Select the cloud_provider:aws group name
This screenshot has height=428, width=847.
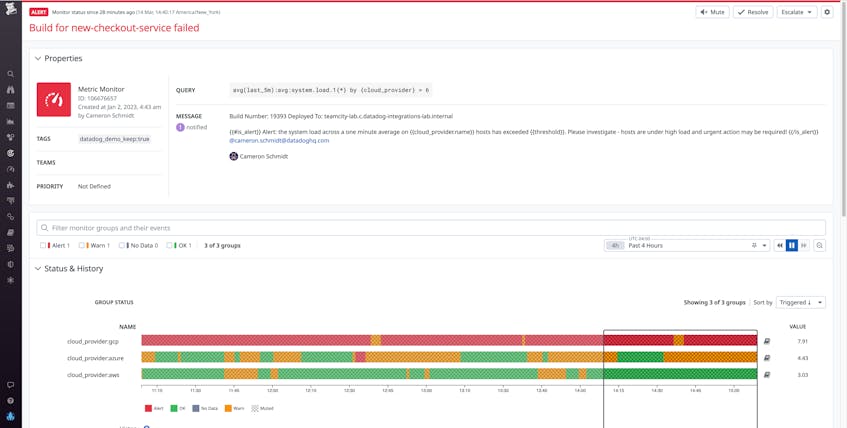pyautogui.click(x=93, y=375)
